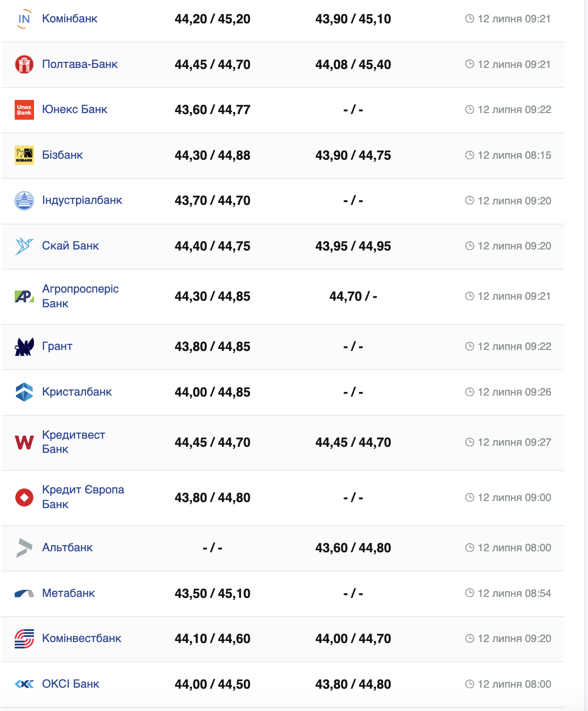The height and width of the screenshot is (711, 588).
Task: Click the Індустріалбанк round logo
Action: (24, 200)
